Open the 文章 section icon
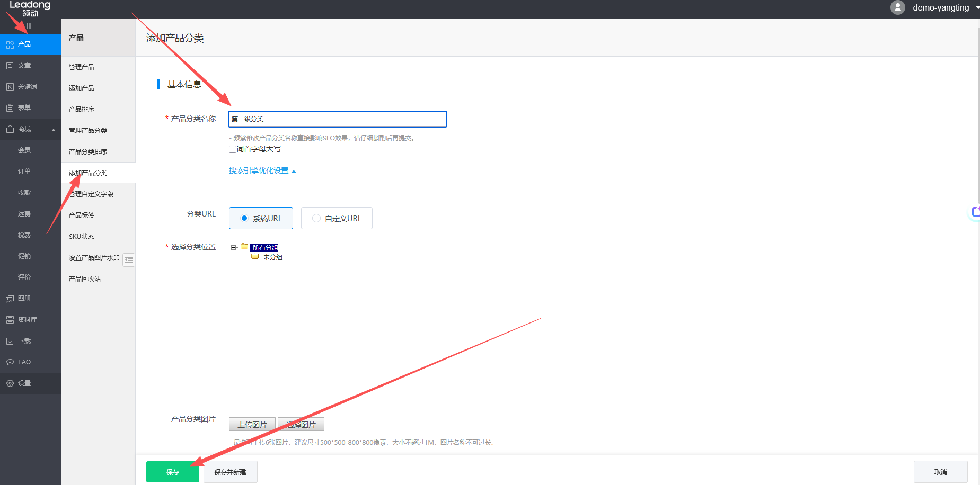The width and height of the screenshot is (980, 485). (x=10, y=66)
